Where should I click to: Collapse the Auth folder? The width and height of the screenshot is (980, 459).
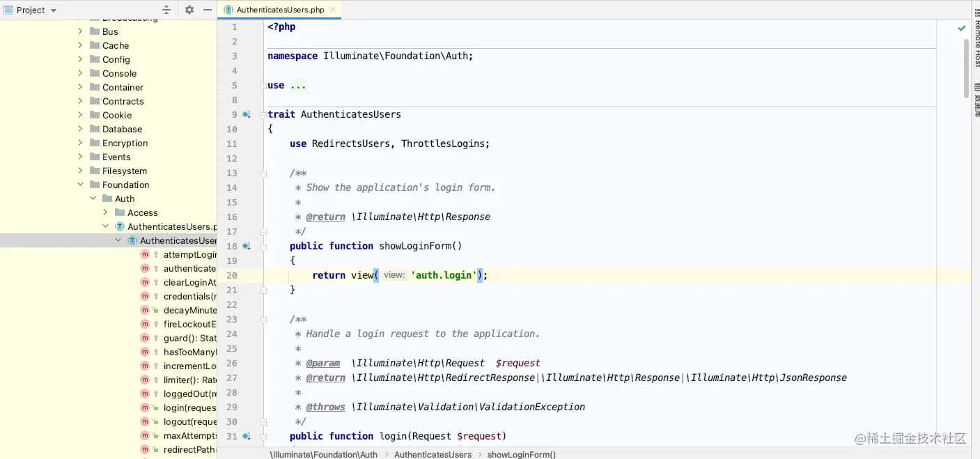point(93,199)
